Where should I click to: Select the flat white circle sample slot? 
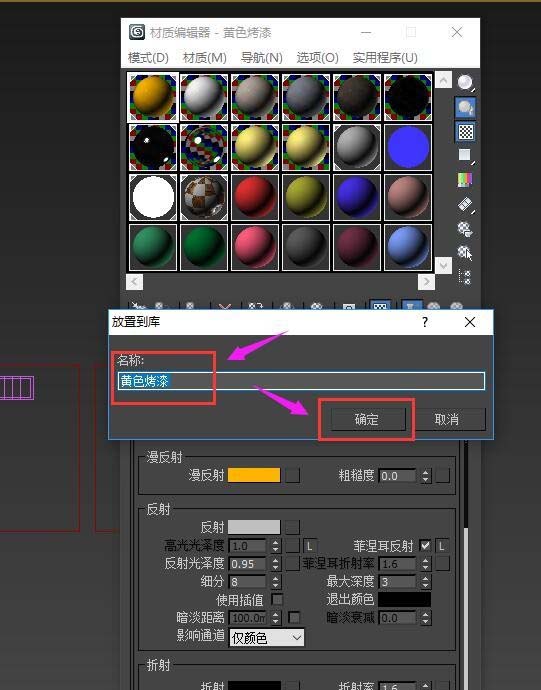coord(153,197)
